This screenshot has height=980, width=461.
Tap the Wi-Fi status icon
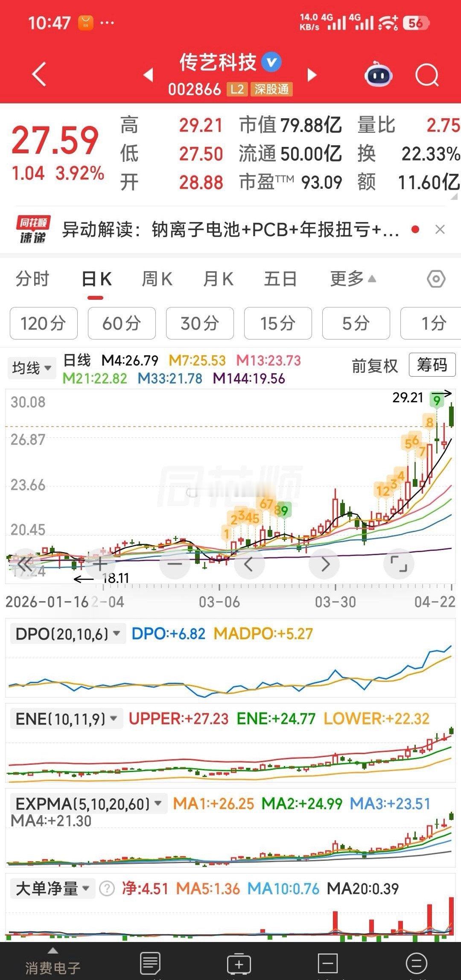click(388, 23)
